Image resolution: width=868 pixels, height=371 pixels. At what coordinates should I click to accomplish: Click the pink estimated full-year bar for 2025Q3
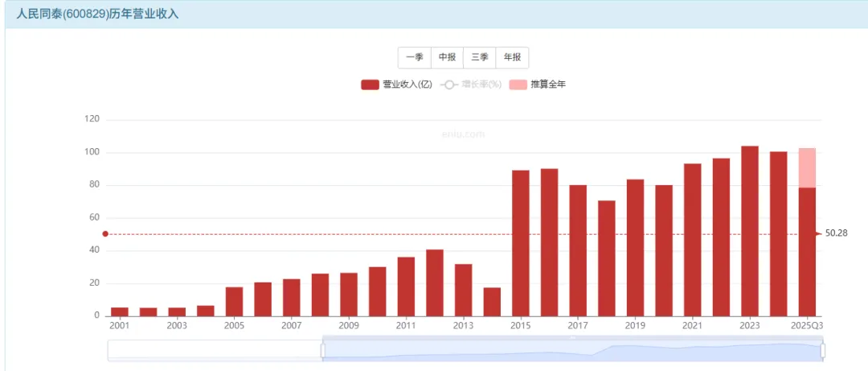point(807,168)
